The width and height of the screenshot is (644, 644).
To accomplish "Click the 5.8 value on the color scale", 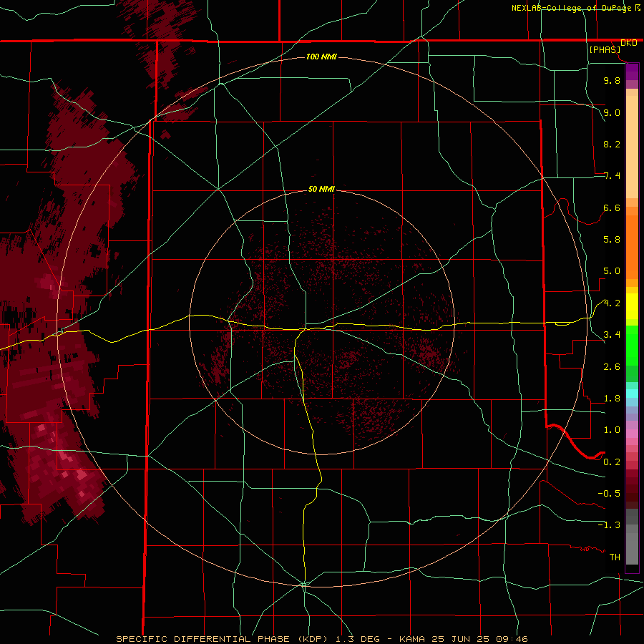I will 612,240.
